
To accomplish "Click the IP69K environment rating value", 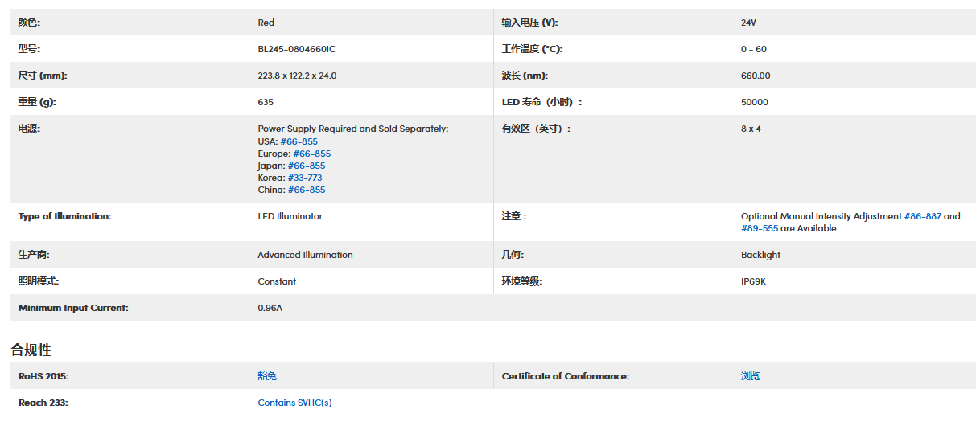I will coord(753,281).
